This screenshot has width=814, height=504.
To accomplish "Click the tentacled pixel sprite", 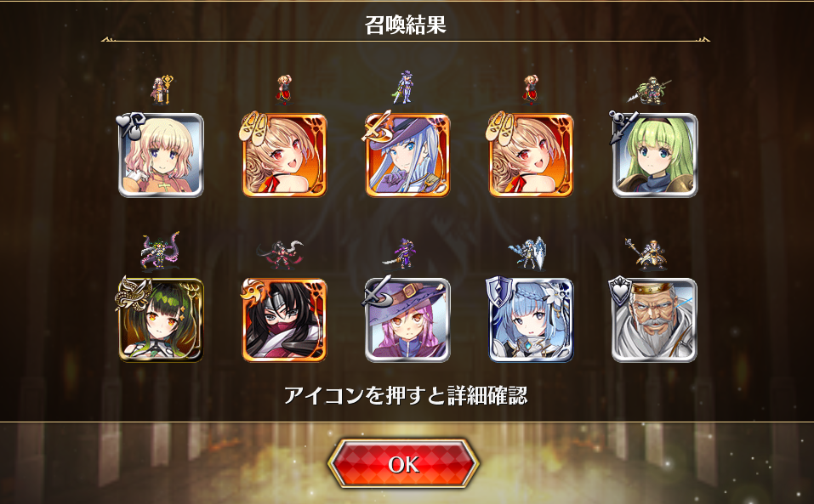I will pyautogui.click(x=161, y=251).
